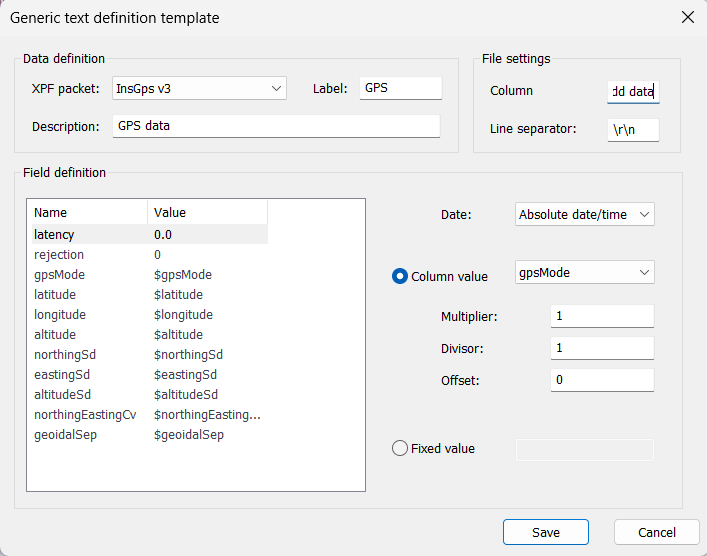The width and height of the screenshot is (707, 556).
Task: Focus the Description text field
Action: [275, 126]
